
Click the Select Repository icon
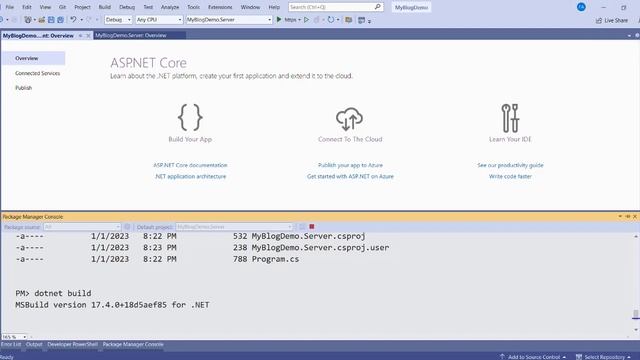579,357
